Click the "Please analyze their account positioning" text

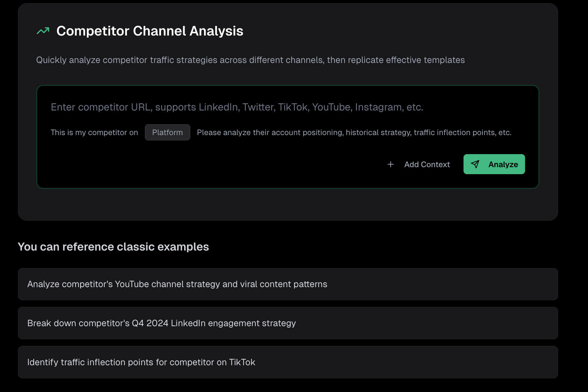(354, 132)
